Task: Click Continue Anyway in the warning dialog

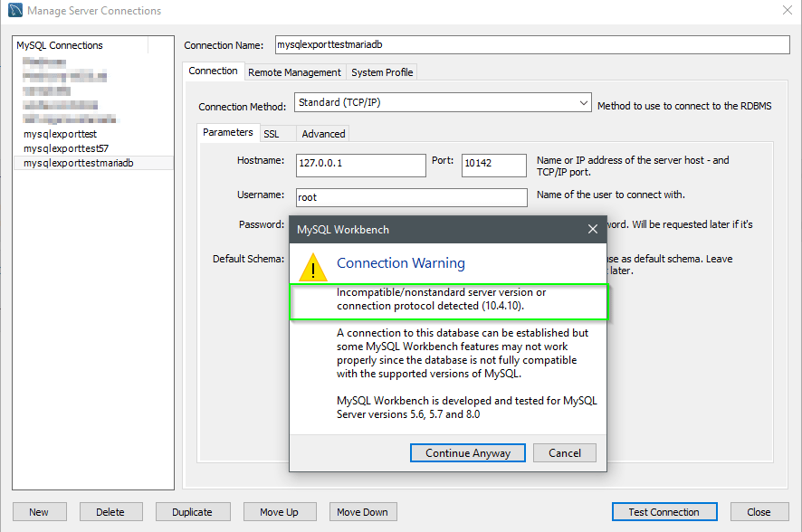Action: [467, 452]
